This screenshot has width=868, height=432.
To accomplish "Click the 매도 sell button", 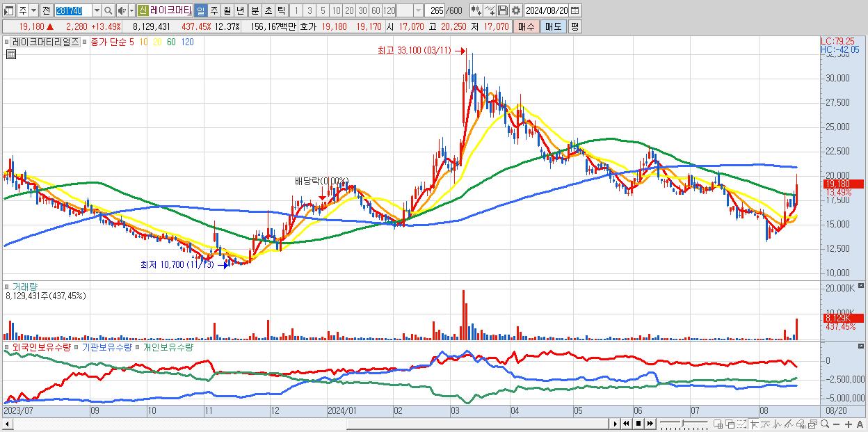I will point(554,26).
